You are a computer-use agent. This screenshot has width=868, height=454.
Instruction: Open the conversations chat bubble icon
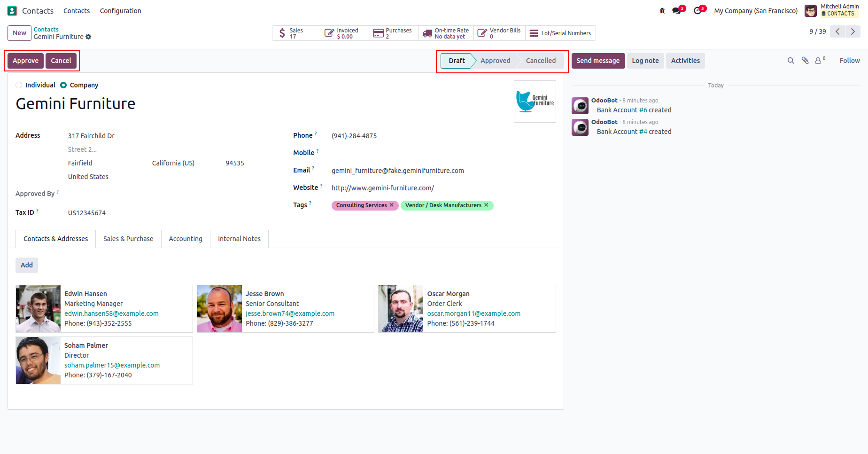[677, 11]
